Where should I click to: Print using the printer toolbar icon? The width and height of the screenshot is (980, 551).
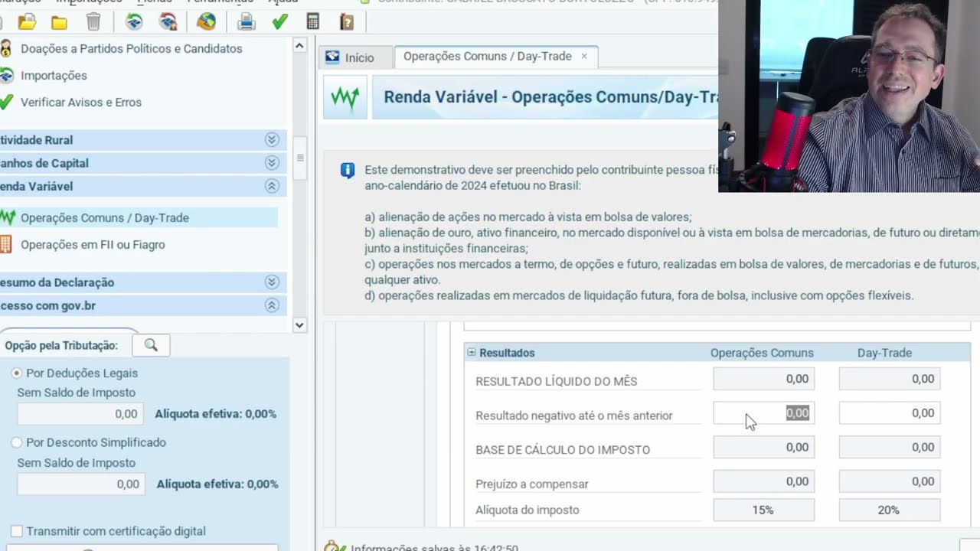[246, 21]
